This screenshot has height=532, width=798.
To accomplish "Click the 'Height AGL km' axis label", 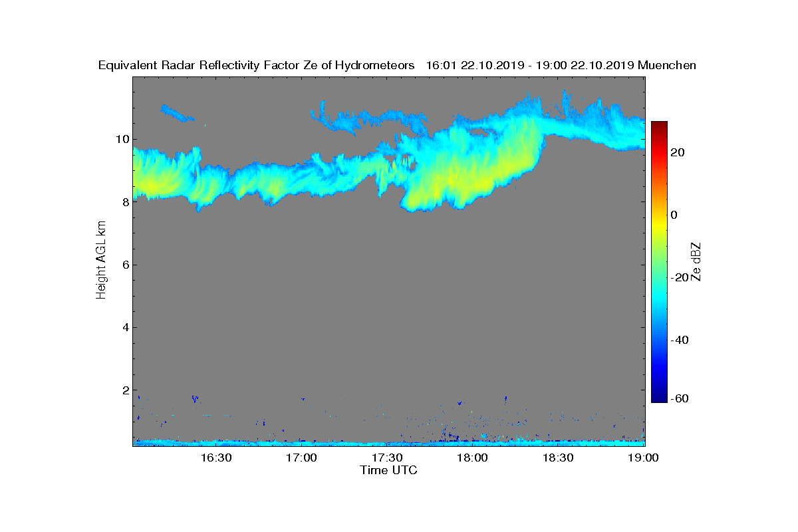I will click(x=101, y=261).
